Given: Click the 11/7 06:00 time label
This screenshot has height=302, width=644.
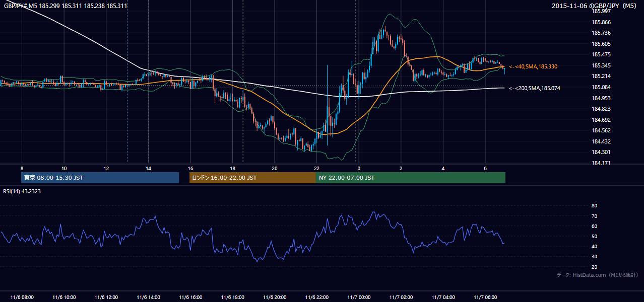Looking at the screenshot, I should (485, 297).
